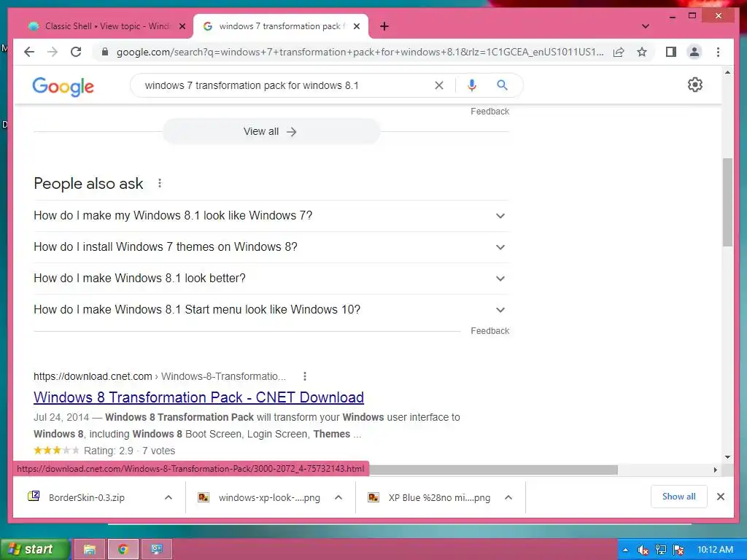Show all downloads
Image resolution: width=747 pixels, height=560 pixels.
point(679,497)
